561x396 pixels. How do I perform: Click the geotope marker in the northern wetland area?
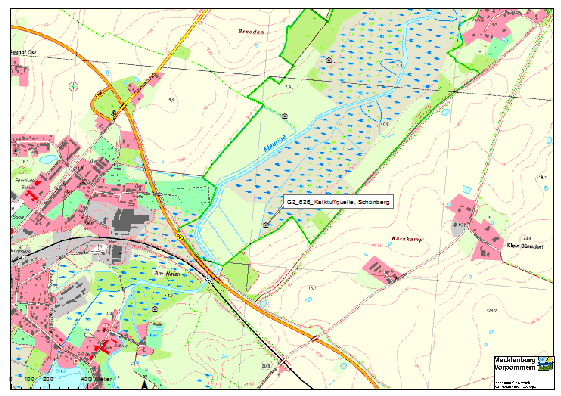[x=329, y=60]
